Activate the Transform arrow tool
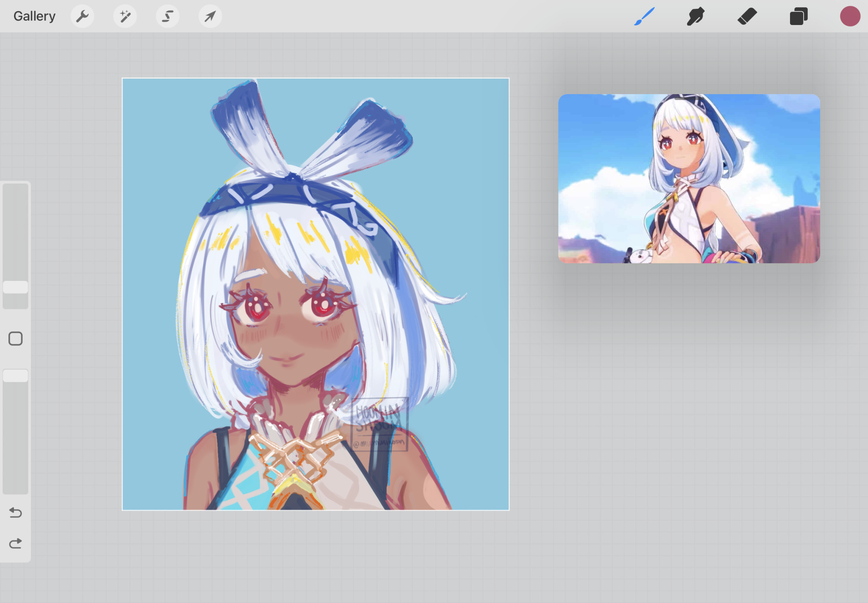 pos(210,17)
